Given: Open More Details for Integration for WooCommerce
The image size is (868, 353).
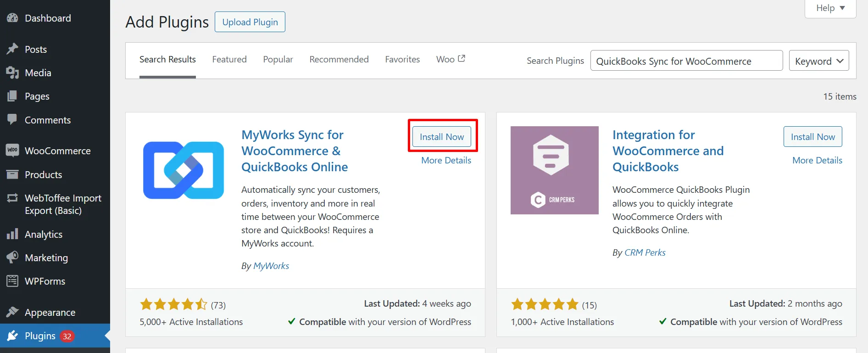Looking at the screenshot, I should [x=817, y=160].
